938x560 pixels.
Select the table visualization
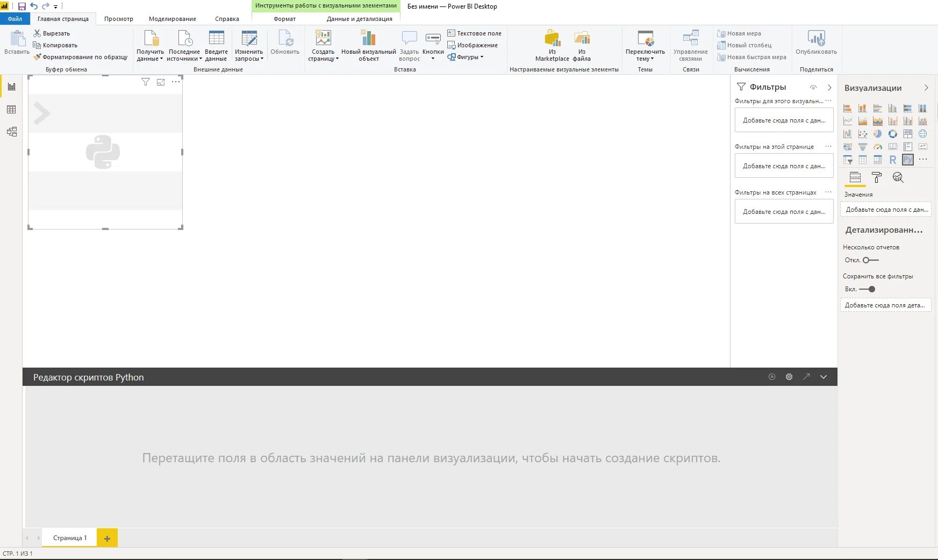(x=863, y=160)
